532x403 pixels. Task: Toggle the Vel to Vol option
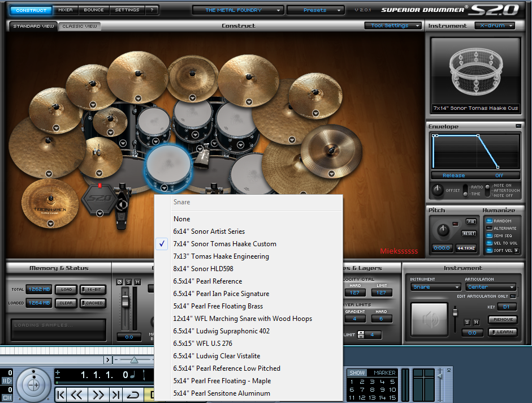(x=489, y=243)
